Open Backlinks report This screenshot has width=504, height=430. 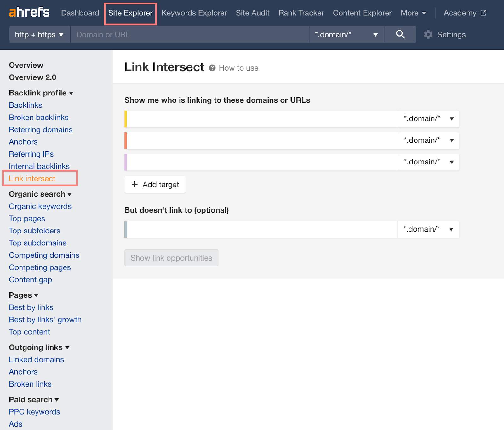pos(26,105)
